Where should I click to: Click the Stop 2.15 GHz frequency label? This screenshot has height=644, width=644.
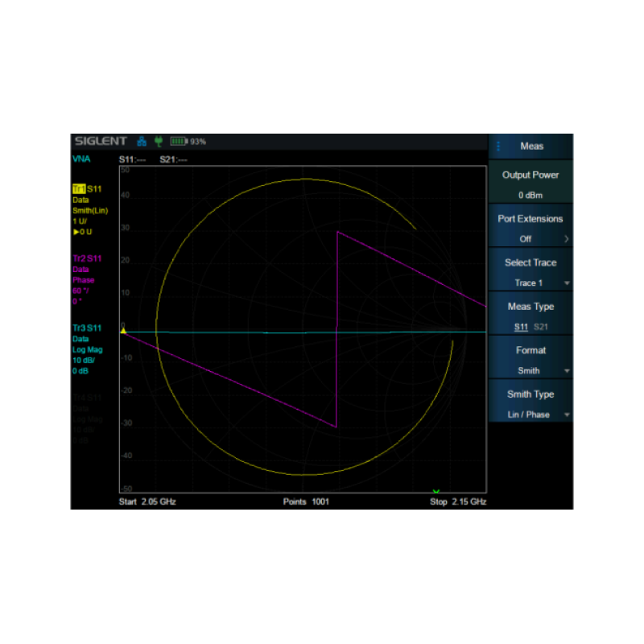(458, 502)
